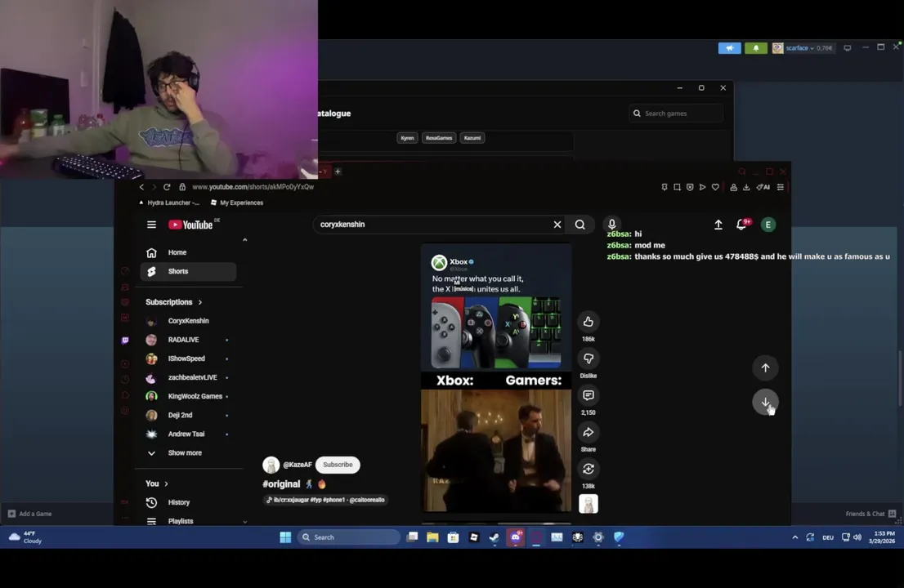The height and width of the screenshot is (588, 904).
Task: Go back in the browser
Action: pos(141,187)
